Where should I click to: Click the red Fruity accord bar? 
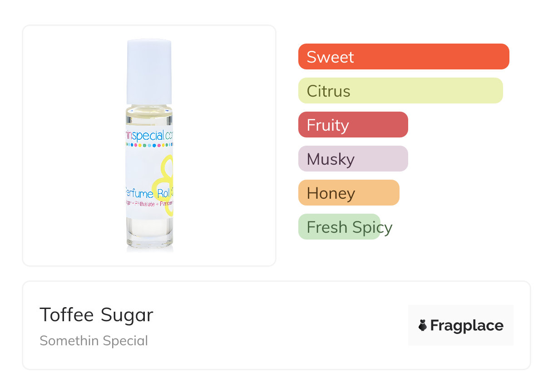[353, 125]
